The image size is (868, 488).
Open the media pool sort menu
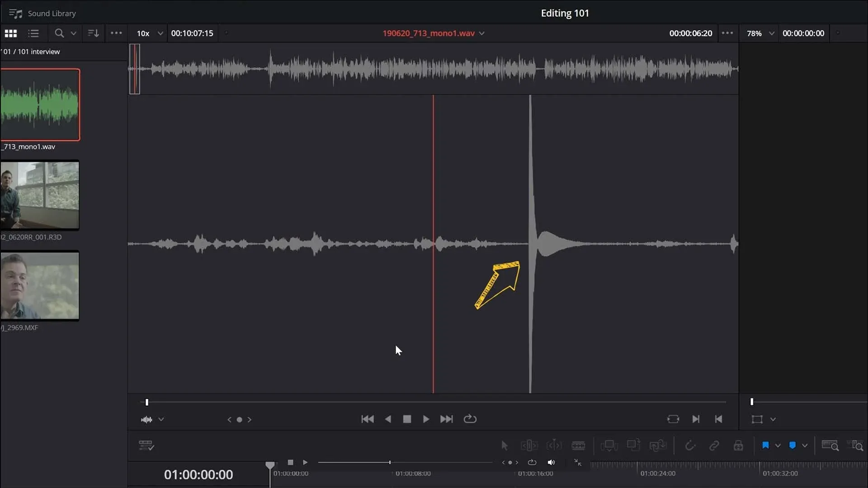pos(93,33)
